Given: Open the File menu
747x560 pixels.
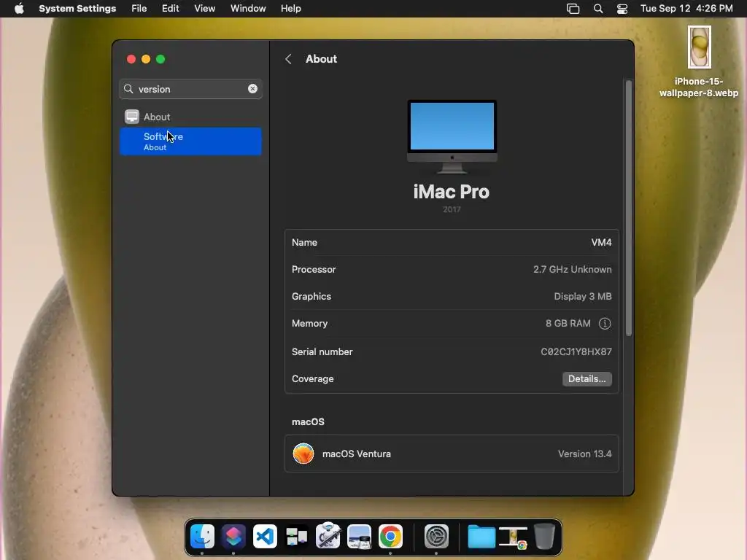Looking at the screenshot, I should 139,9.
